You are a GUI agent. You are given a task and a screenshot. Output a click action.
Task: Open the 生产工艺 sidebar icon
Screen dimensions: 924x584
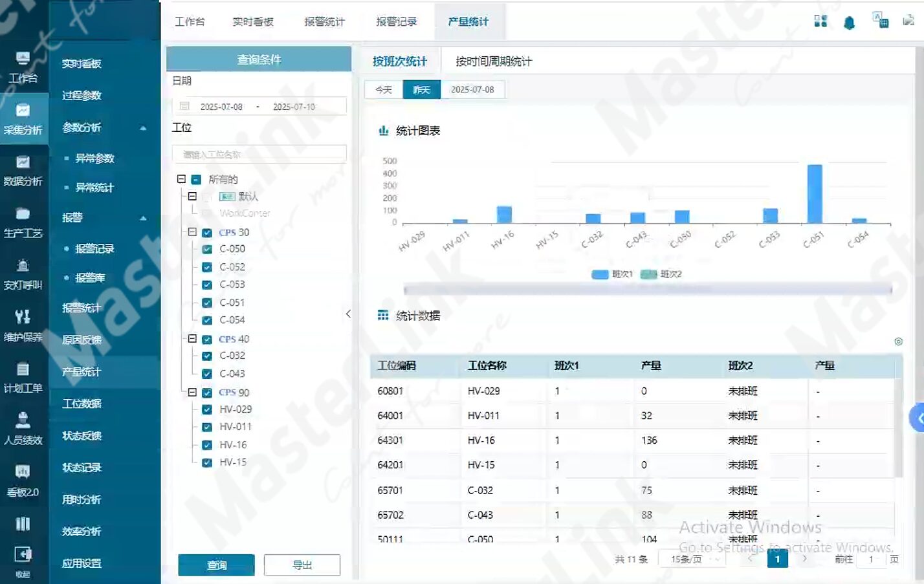(23, 213)
